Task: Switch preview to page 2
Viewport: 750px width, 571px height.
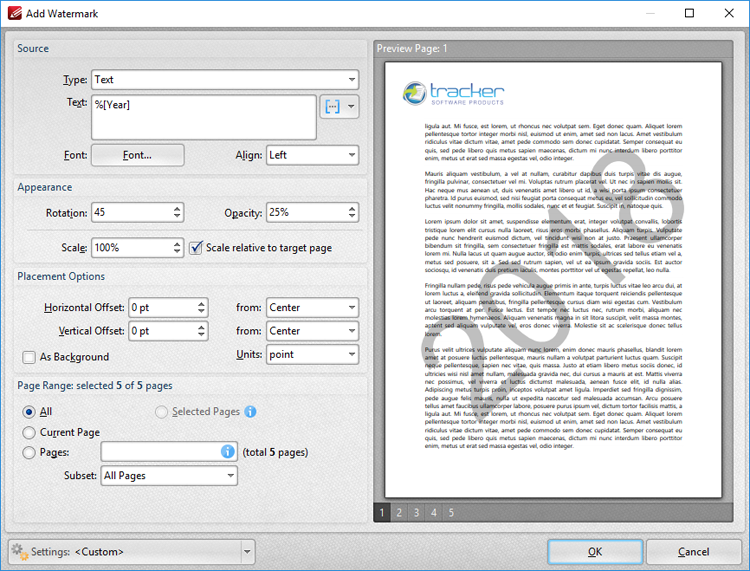Action: (399, 513)
